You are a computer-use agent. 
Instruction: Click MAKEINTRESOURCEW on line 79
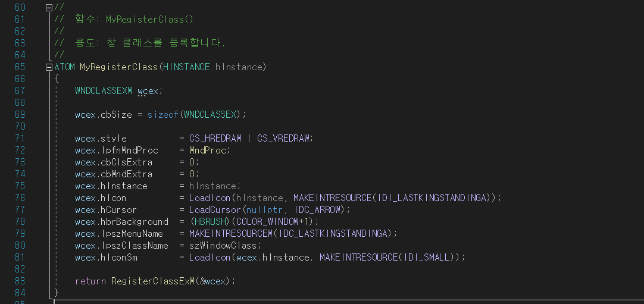231,233
